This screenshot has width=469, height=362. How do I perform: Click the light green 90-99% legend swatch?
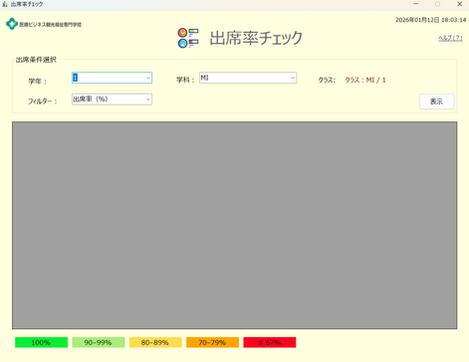coord(98,342)
